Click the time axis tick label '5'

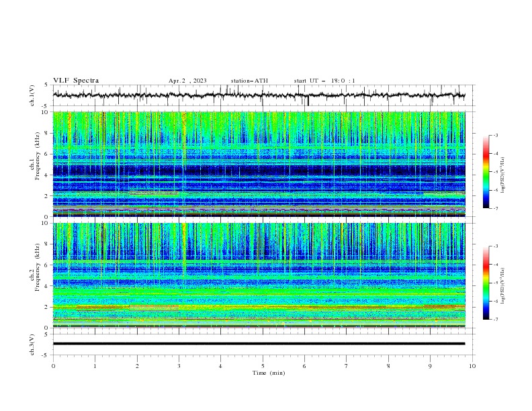pos(263,366)
